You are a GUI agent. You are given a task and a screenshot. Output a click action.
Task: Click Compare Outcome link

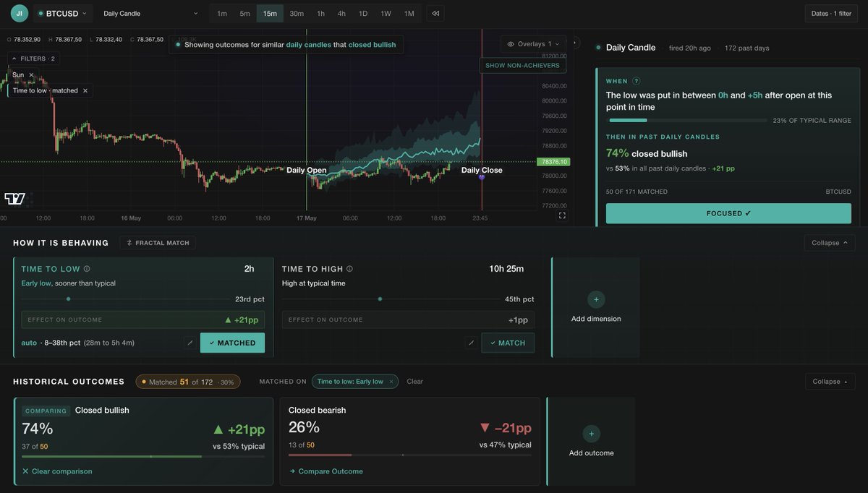tap(326, 471)
